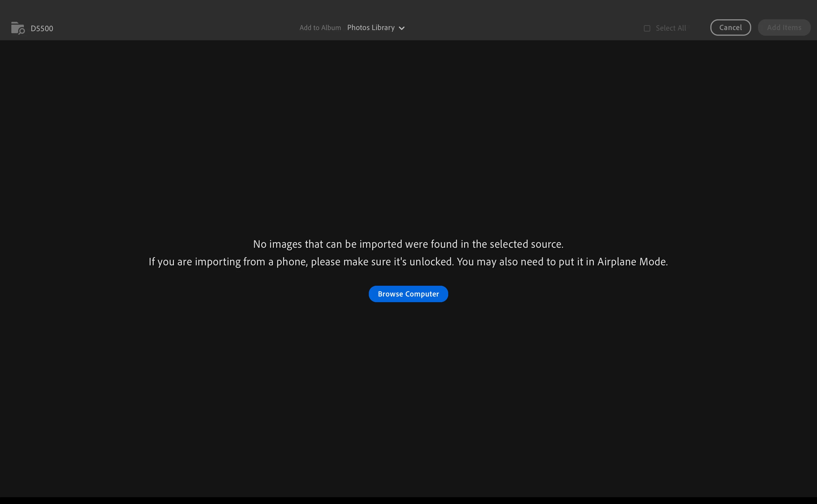The image size is (817, 504).
Task: Browse the computer for photos to import
Action: (x=408, y=294)
